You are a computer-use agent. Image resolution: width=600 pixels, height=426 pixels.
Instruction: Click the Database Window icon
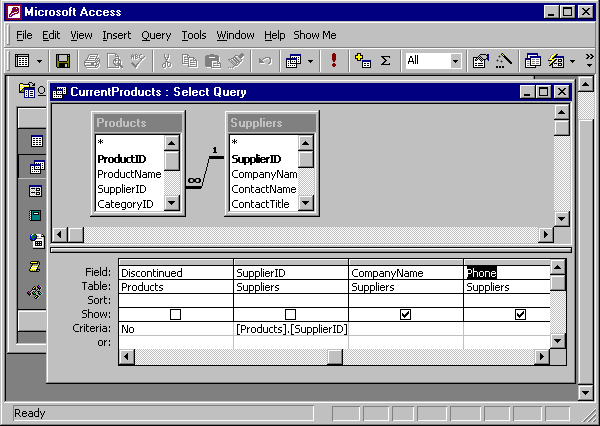tap(532, 61)
